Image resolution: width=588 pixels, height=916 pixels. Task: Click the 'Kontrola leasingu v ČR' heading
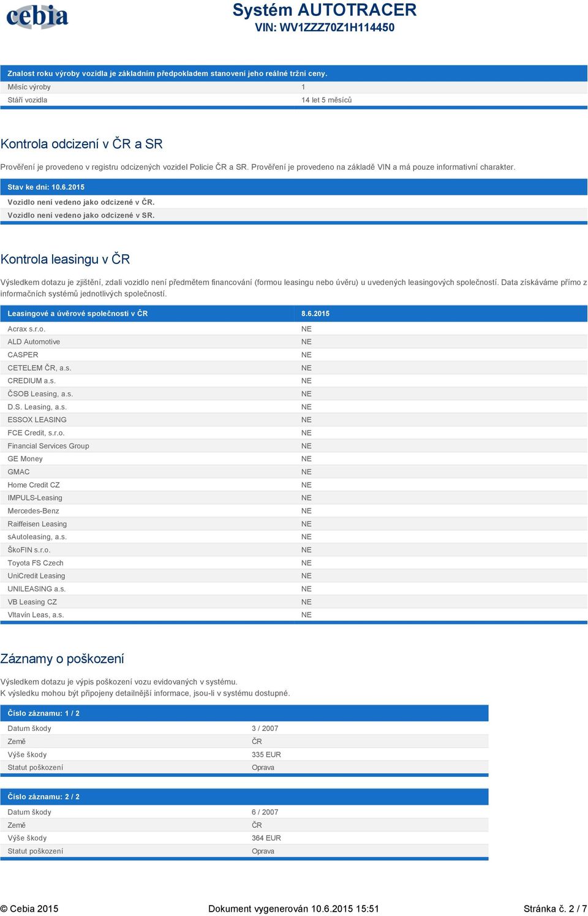coord(66,259)
